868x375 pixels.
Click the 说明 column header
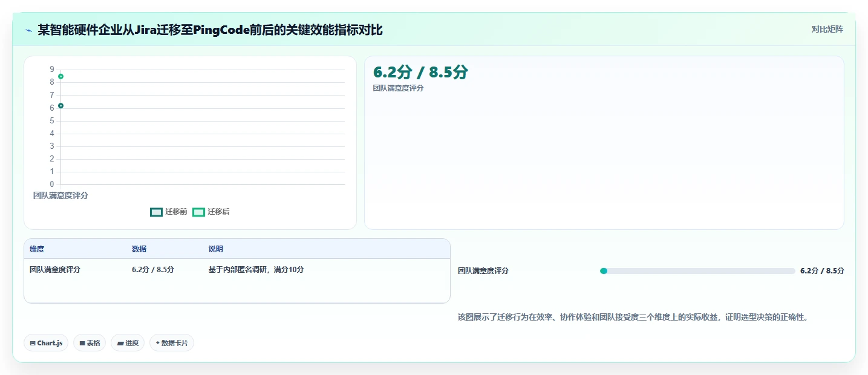(216, 249)
